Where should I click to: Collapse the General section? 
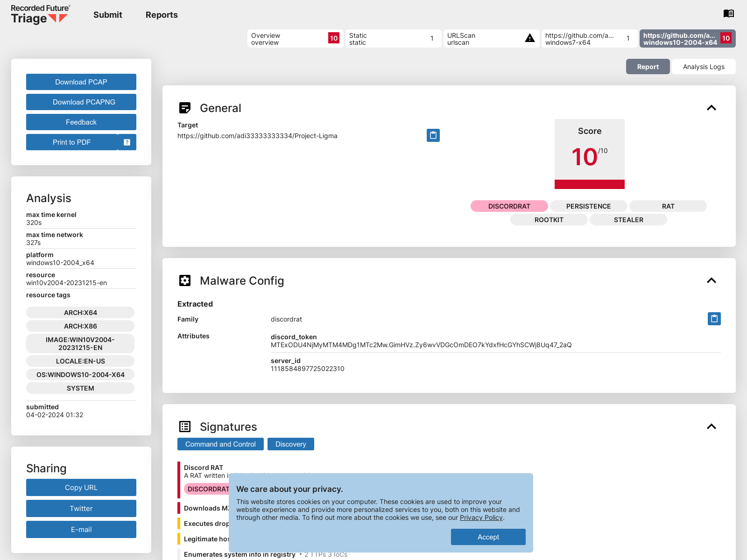tap(712, 108)
